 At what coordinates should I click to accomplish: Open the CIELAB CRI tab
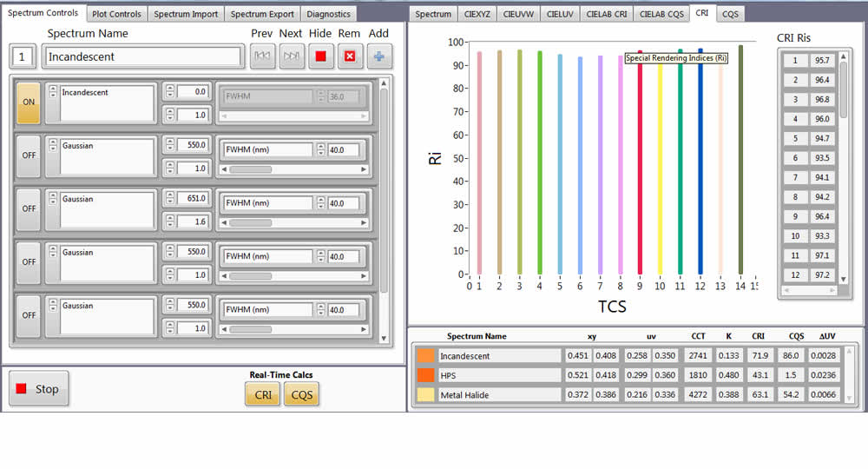point(606,14)
